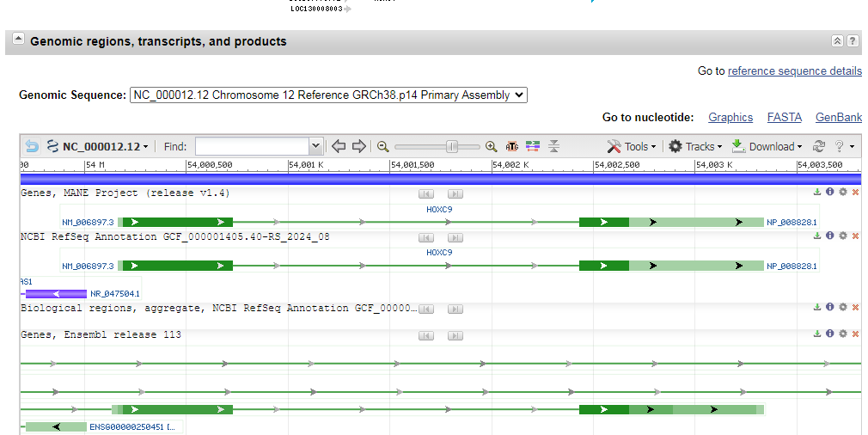Go to previous feature in MANE Project track

pyautogui.click(x=426, y=193)
